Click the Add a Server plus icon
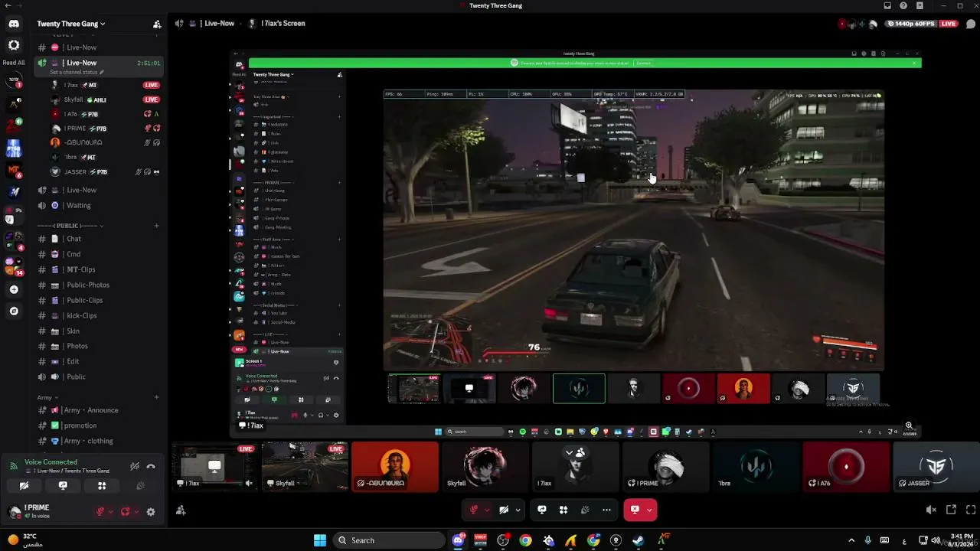 click(x=14, y=289)
